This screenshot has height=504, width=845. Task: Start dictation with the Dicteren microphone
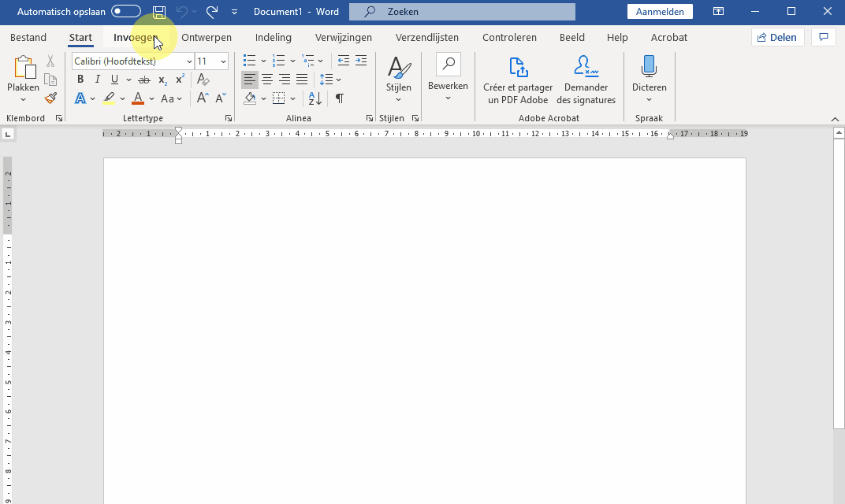[x=649, y=80]
